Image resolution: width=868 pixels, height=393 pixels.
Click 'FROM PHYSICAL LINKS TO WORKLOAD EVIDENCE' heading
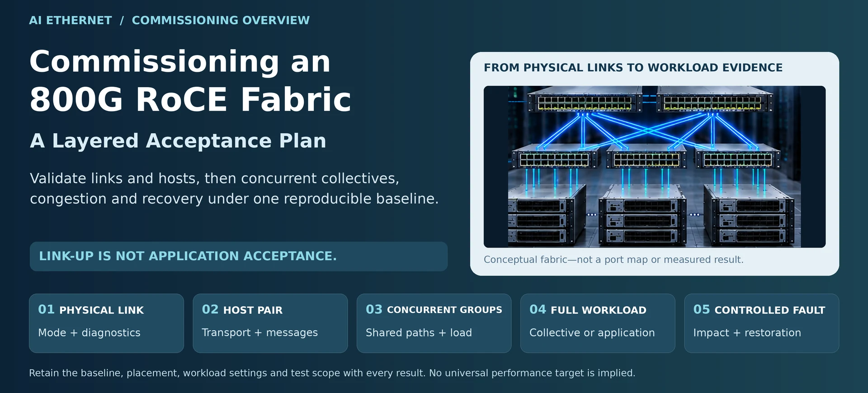point(633,68)
